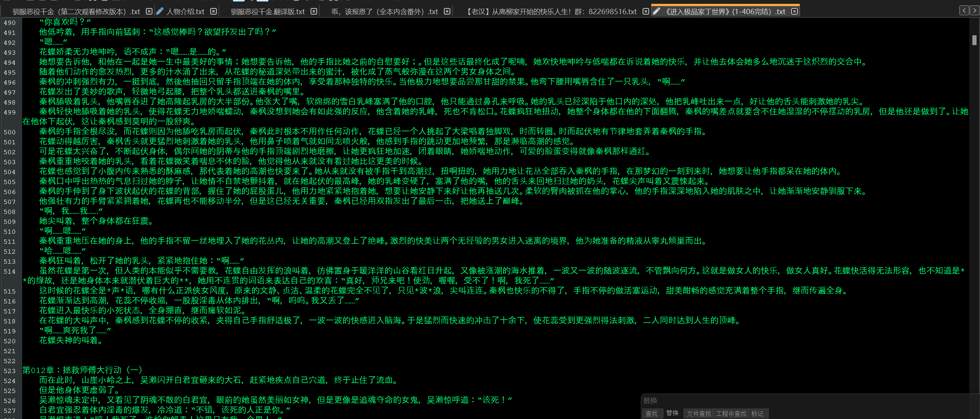Click the left arrow to scroll the tab bar
980x419 pixels.
(x=964, y=11)
